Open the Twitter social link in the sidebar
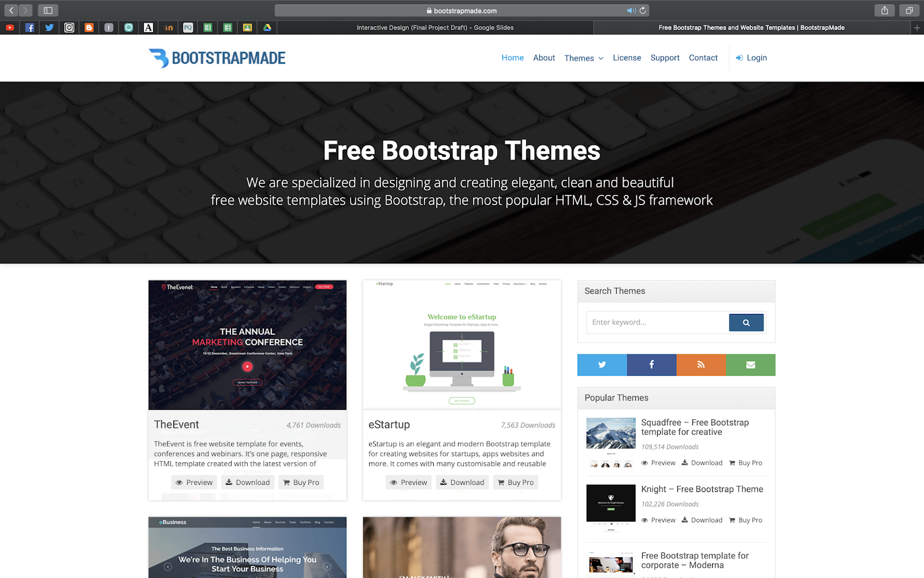 pyautogui.click(x=602, y=365)
